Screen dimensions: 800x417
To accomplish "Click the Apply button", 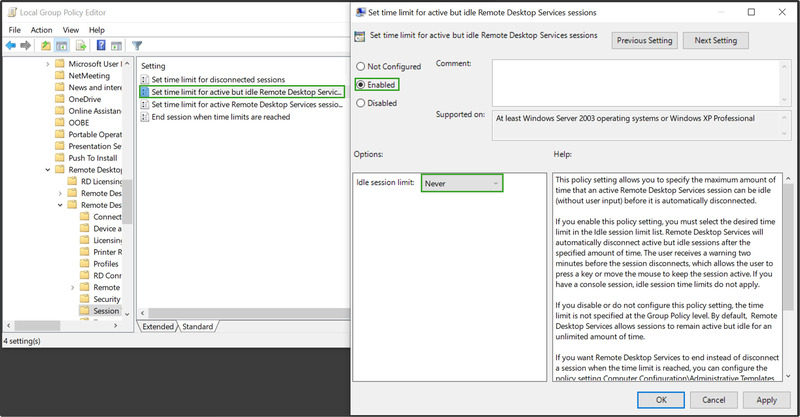I will pos(766,400).
